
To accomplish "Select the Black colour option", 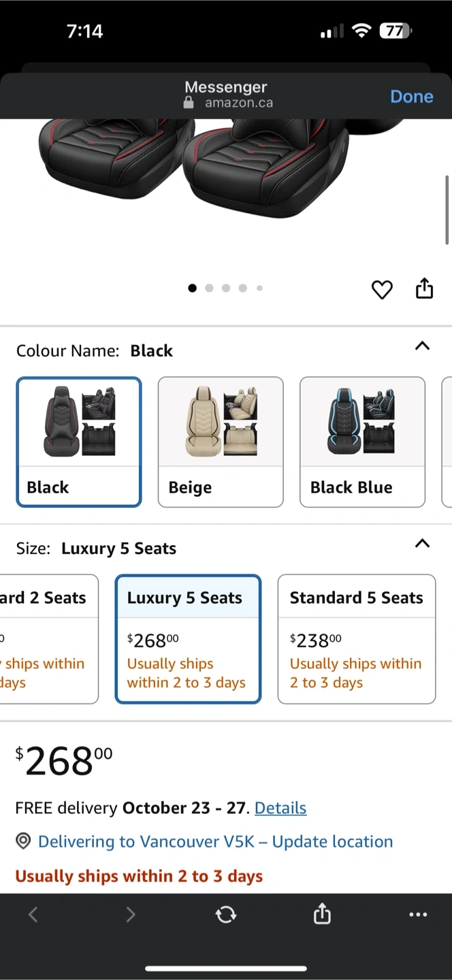I will click(79, 442).
